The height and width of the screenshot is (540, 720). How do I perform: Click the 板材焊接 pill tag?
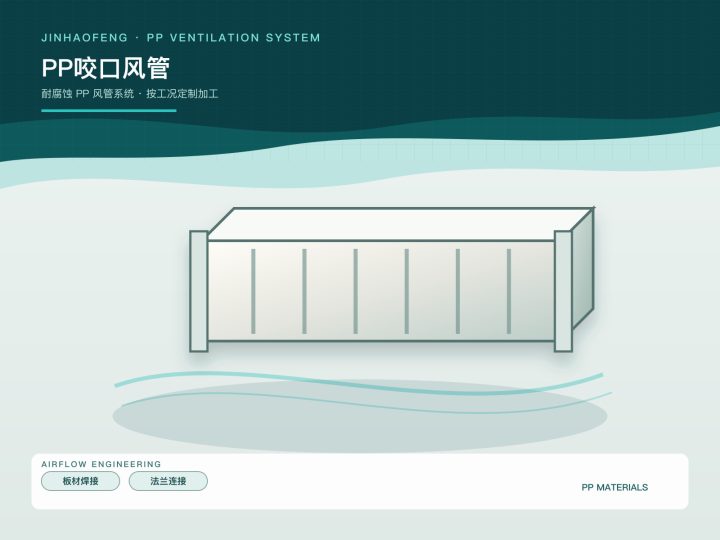tap(80, 481)
